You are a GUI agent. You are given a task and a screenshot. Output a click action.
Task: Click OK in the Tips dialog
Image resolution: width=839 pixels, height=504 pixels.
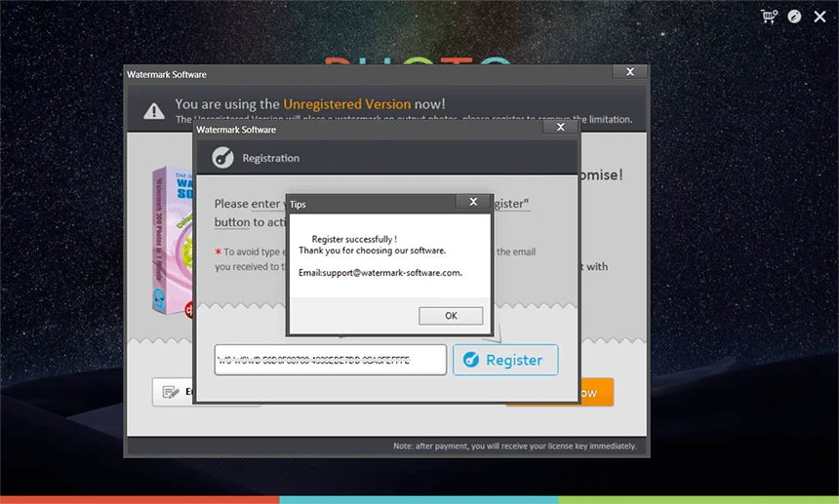coord(451,316)
